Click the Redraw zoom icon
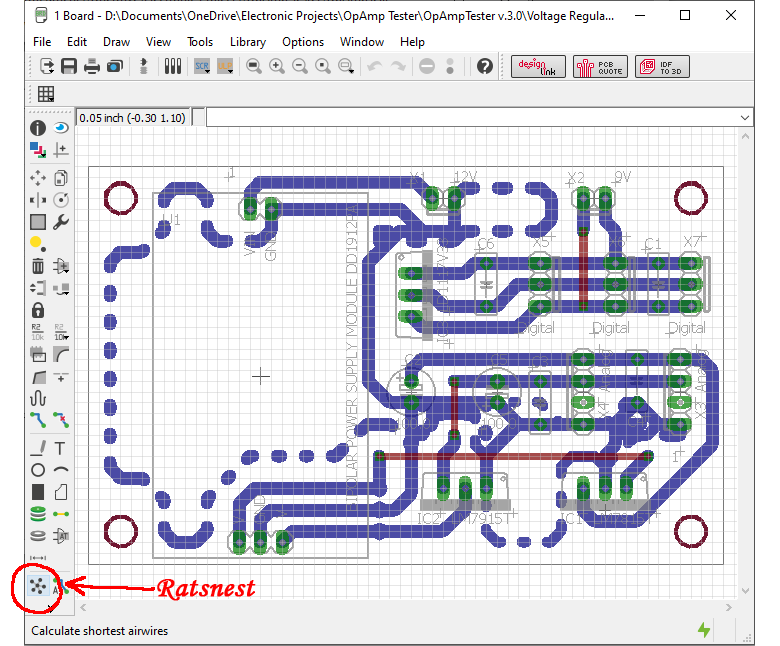 [323, 66]
